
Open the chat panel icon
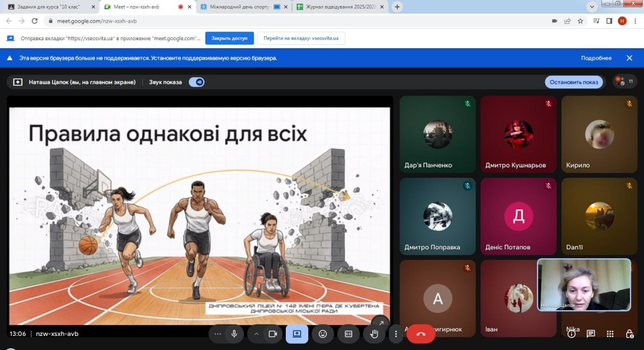591,334
